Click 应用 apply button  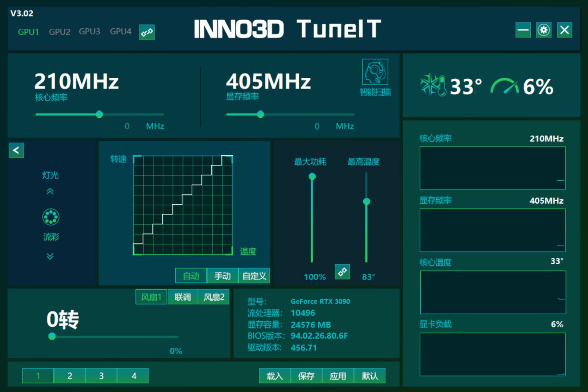338,376
